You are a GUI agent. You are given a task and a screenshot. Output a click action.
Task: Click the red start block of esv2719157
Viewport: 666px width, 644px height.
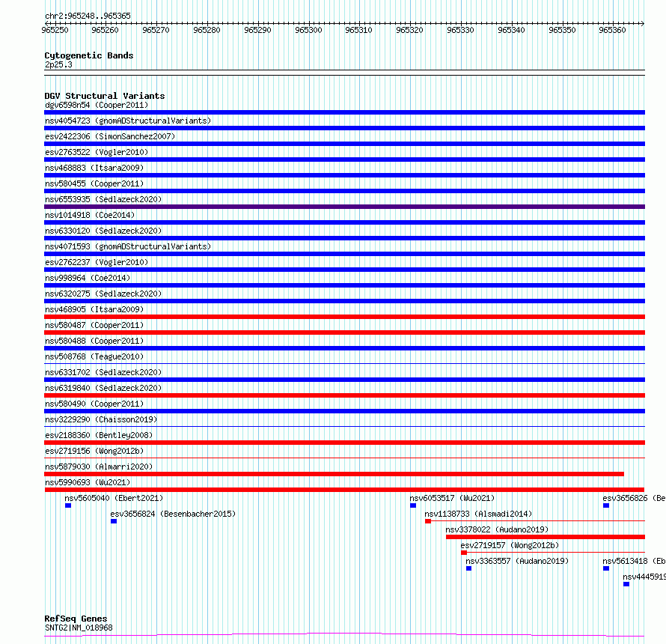(464, 553)
